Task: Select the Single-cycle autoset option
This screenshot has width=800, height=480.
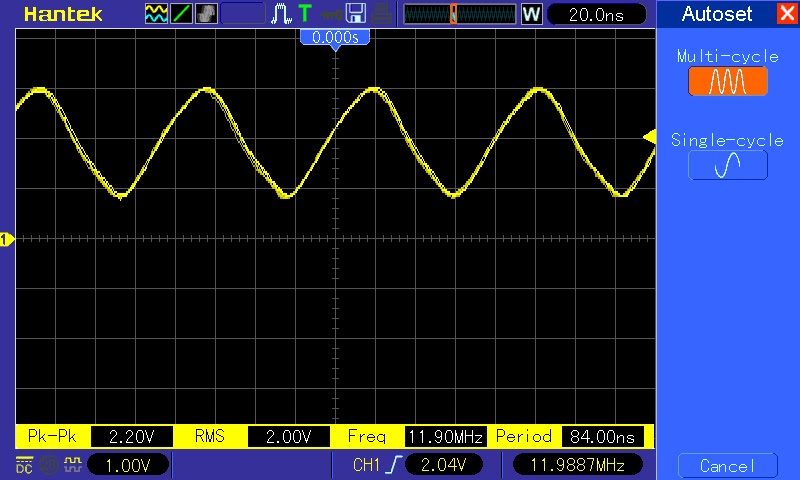Action: pyautogui.click(x=727, y=164)
